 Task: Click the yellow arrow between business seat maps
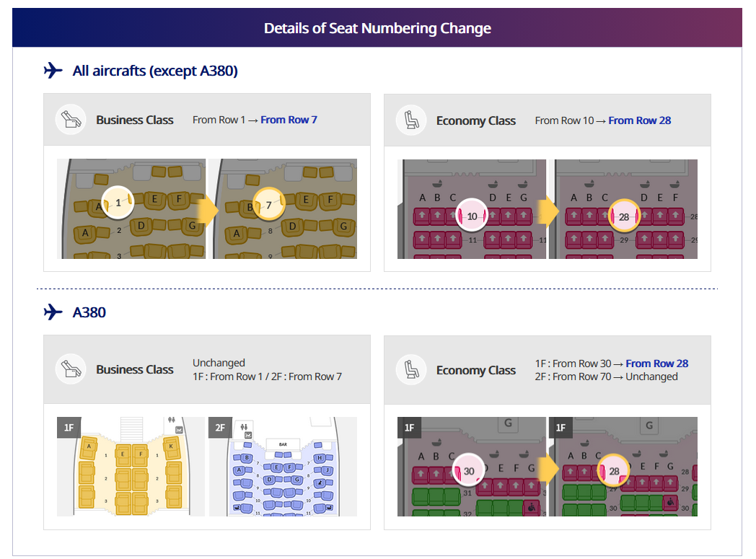coord(208,210)
